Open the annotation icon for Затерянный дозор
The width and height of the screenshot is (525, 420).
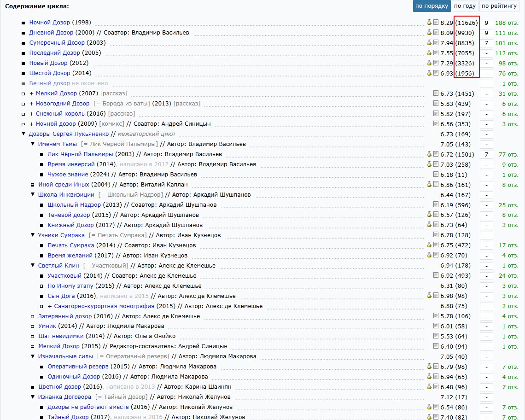click(x=436, y=315)
